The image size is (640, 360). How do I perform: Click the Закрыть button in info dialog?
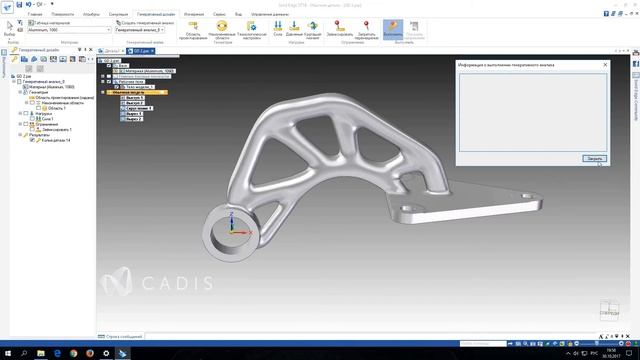click(x=594, y=158)
